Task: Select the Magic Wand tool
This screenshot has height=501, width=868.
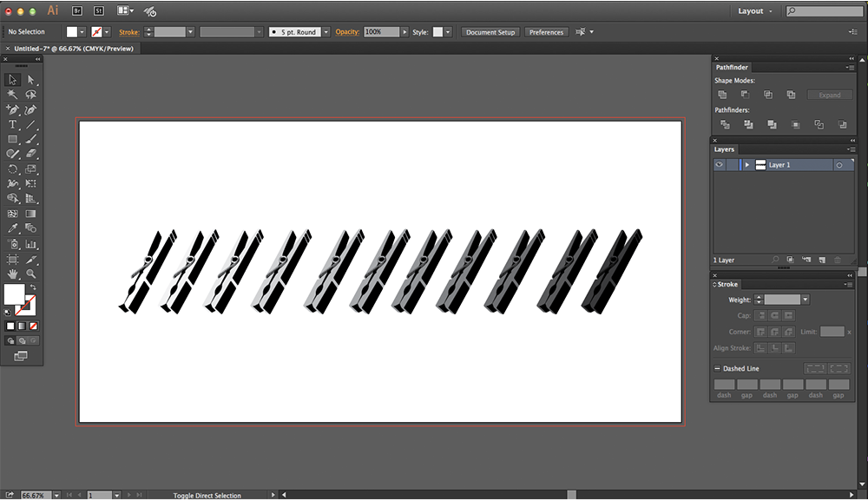Action: tap(12, 95)
